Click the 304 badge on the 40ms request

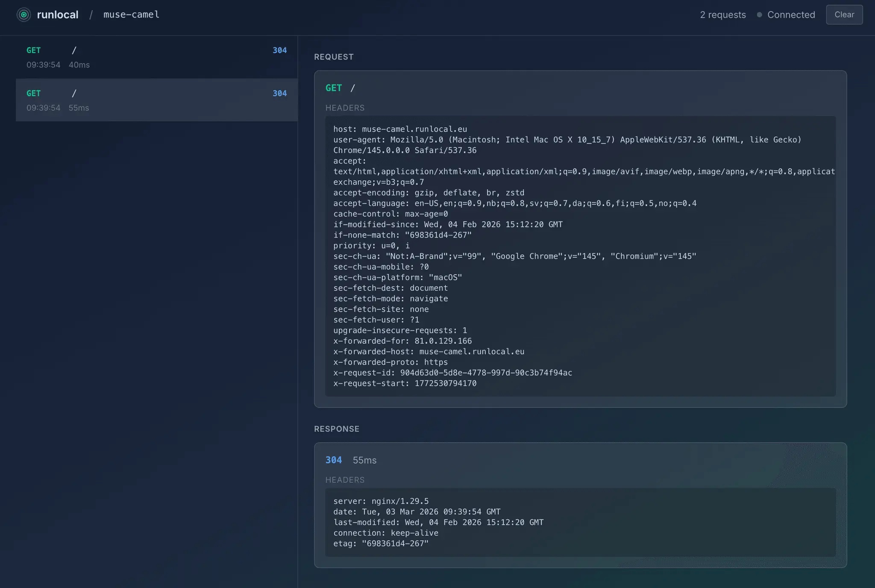[x=280, y=50]
